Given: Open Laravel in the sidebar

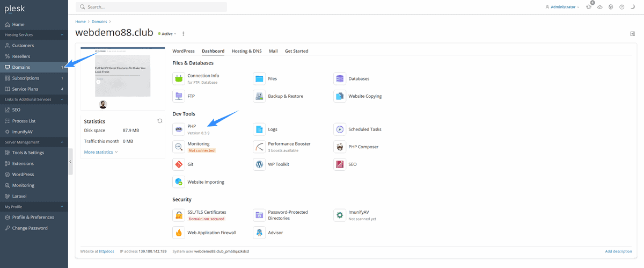Looking at the screenshot, I should pos(34,196).
